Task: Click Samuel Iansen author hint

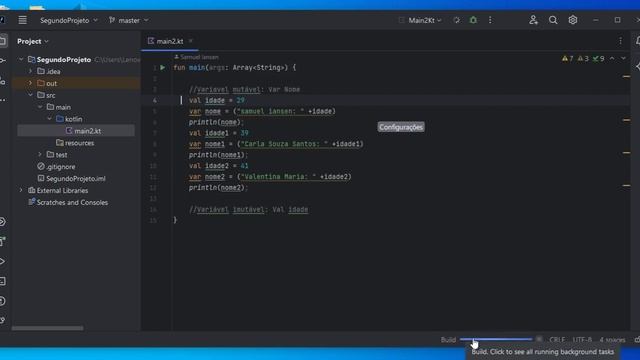Action: [x=196, y=57]
